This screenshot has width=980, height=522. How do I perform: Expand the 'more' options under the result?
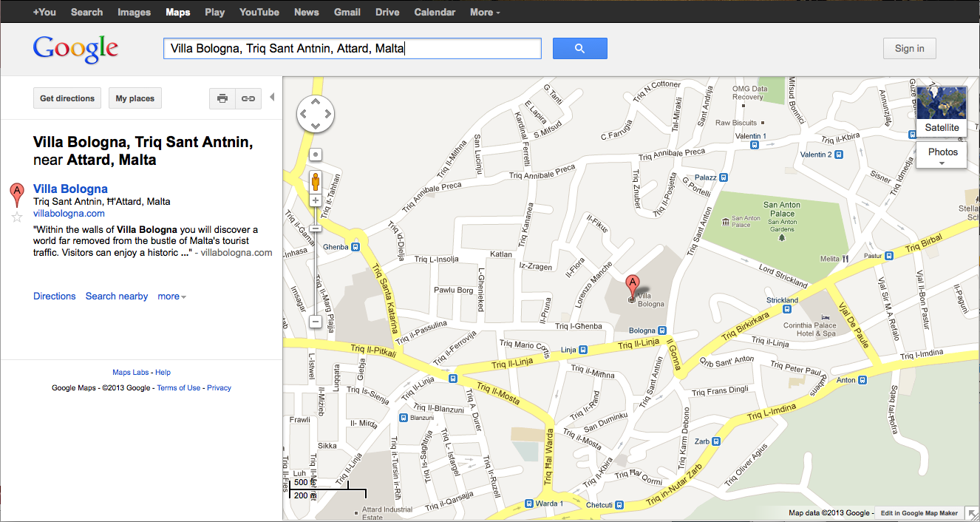click(171, 296)
